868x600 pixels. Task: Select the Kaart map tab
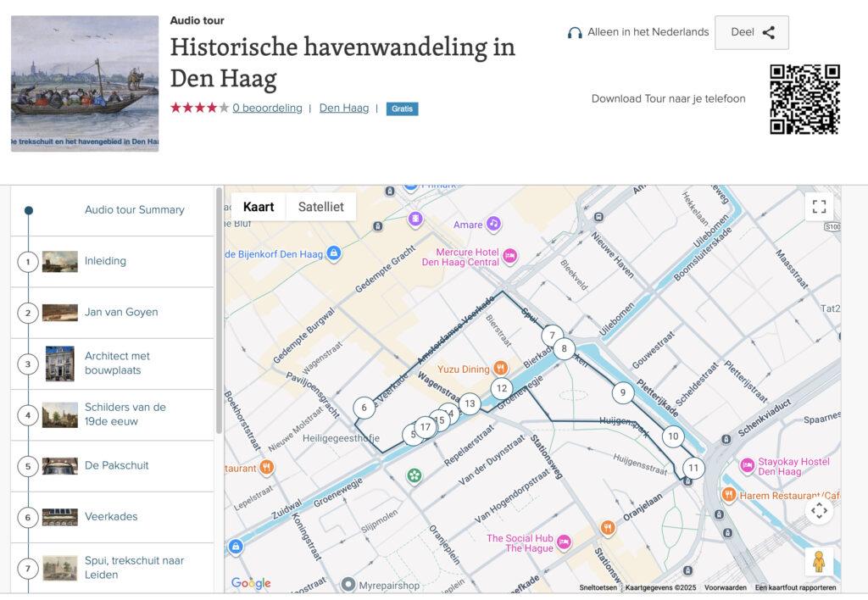coord(259,207)
